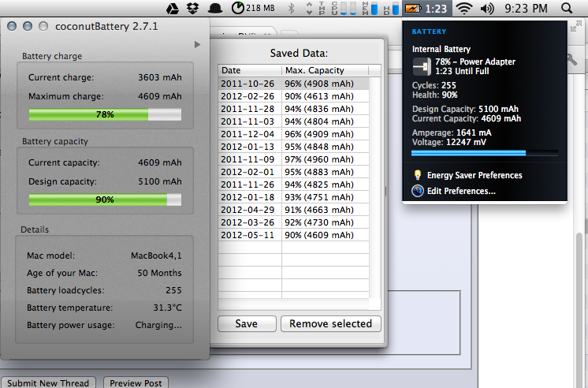Open network up/down arrows menu item
588x388 pixels.
click(x=309, y=8)
